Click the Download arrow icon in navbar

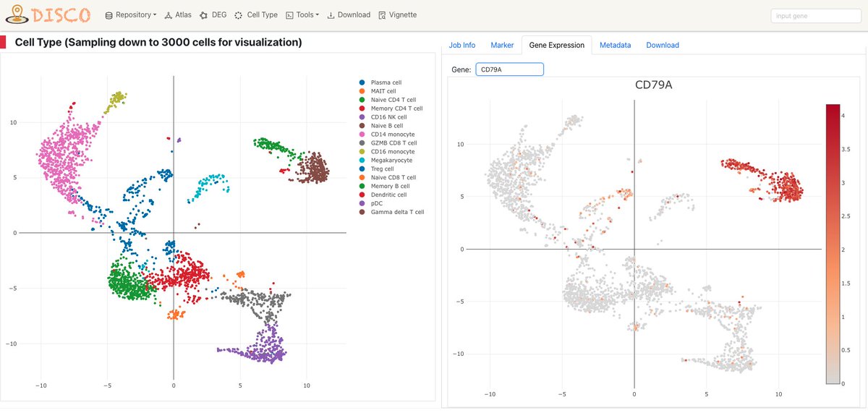point(331,15)
